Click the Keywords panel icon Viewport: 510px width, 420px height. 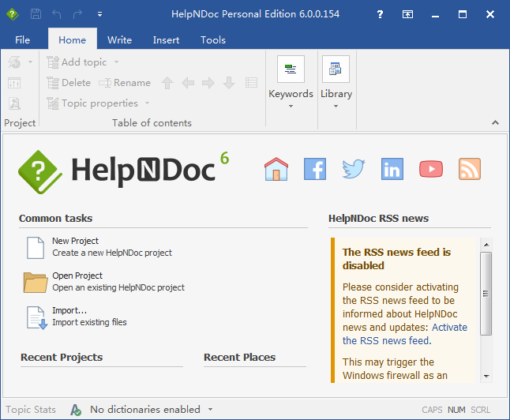[x=291, y=69]
